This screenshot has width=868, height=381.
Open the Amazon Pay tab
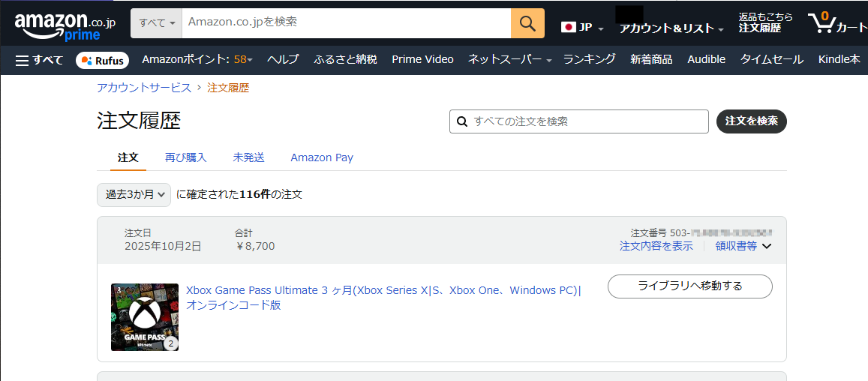point(321,157)
